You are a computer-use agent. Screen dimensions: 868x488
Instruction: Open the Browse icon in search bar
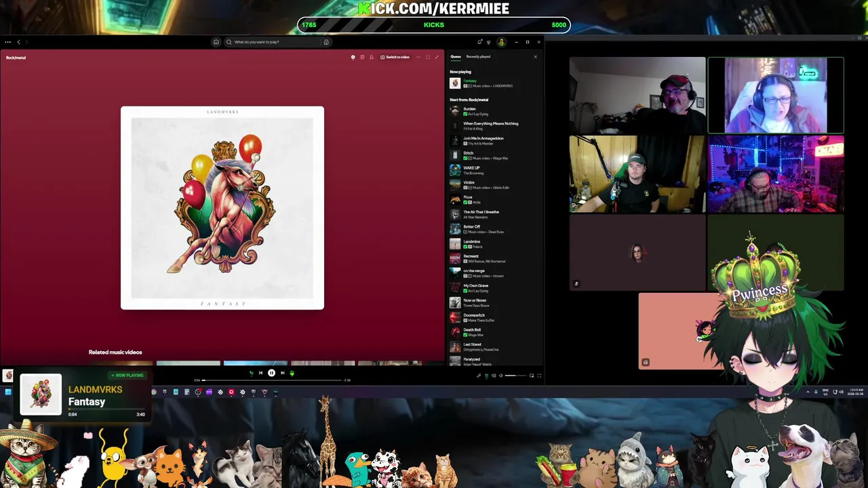(x=326, y=42)
